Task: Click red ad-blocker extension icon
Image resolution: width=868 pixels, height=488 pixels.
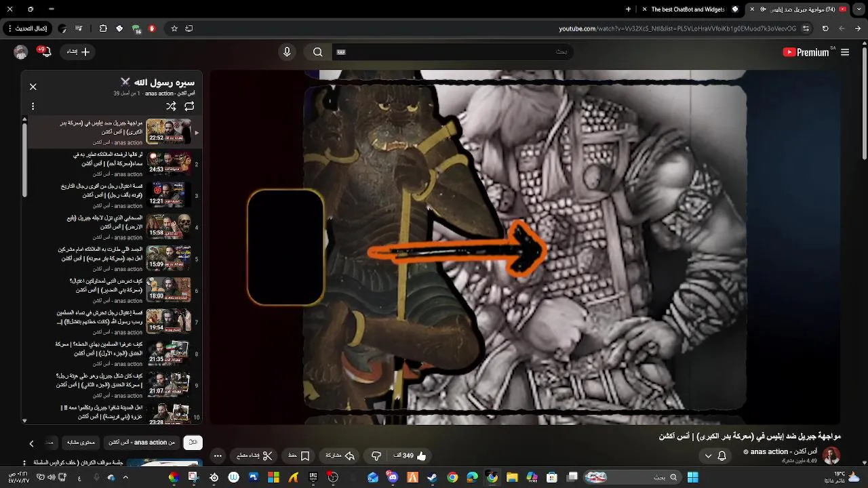Action: click(152, 28)
